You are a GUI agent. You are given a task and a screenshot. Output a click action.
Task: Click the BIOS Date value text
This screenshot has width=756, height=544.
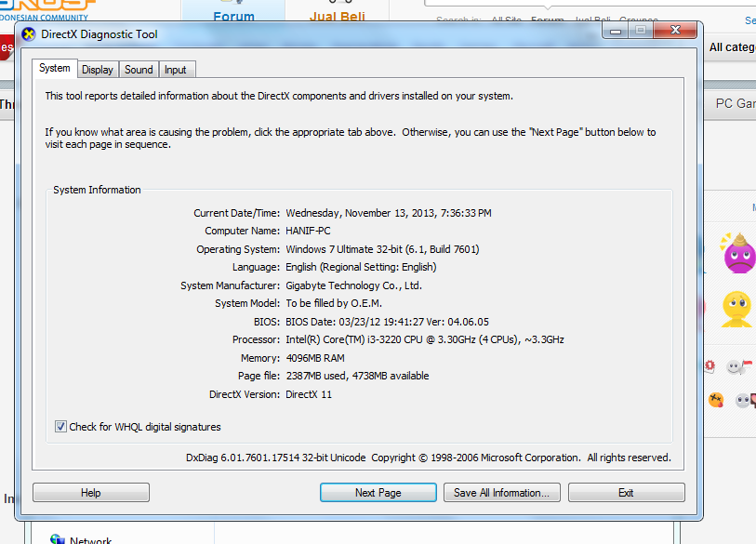pyautogui.click(x=387, y=322)
